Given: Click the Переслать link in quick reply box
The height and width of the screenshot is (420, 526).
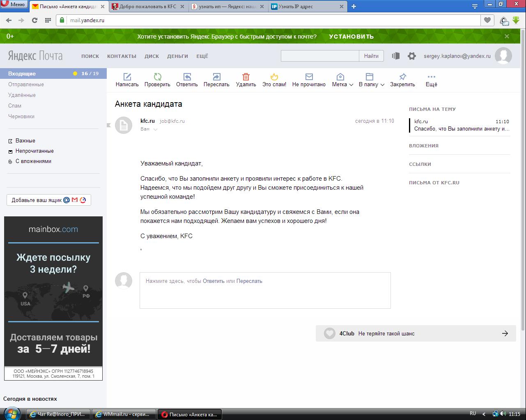Looking at the screenshot, I should 249,281.
